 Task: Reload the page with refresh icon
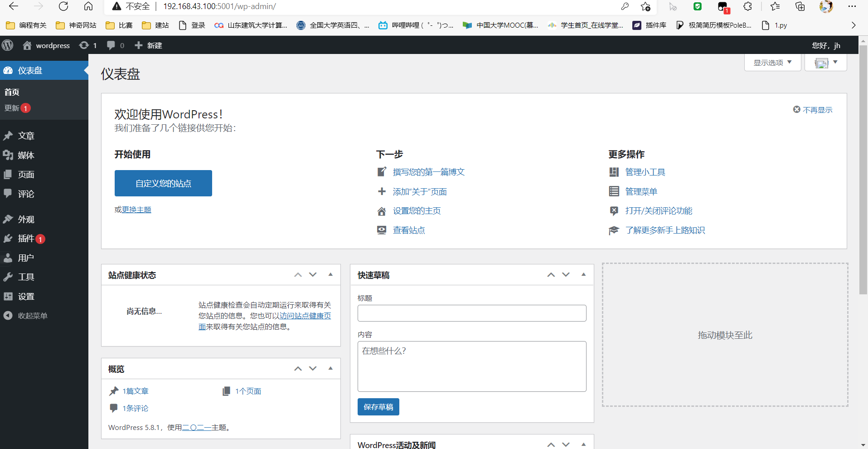[63, 6]
